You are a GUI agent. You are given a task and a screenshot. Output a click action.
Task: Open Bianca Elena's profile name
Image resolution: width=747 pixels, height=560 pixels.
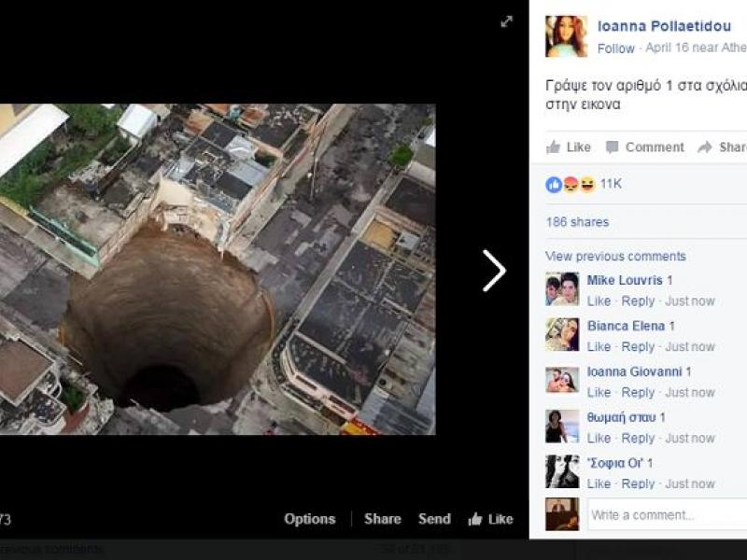pos(626,326)
